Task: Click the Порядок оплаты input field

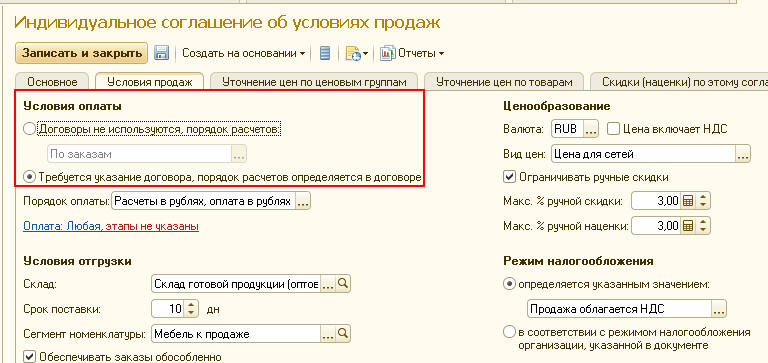Action: (204, 201)
